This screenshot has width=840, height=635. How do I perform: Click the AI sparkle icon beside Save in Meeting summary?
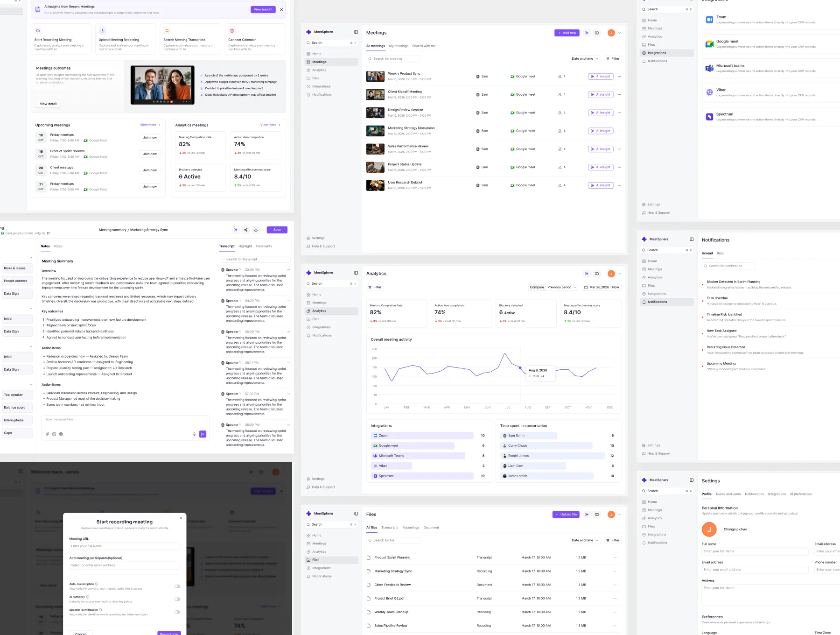click(x=236, y=230)
